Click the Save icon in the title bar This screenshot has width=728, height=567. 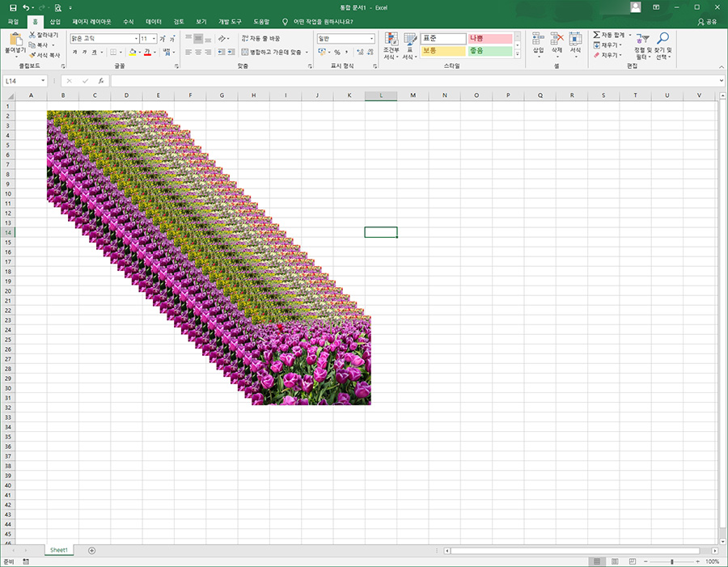(x=13, y=8)
